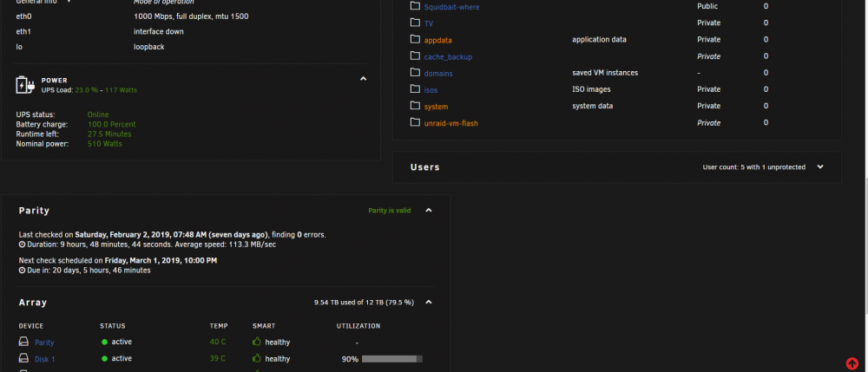868x372 pixels.
Task: Click Disk 1 SMART healthy thumbs-up icon
Action: coord(257,358)
